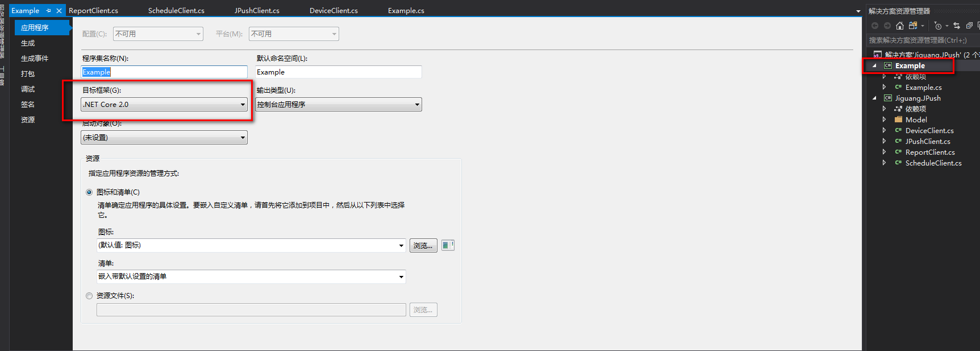Sync with active document icon

point(957,26)
